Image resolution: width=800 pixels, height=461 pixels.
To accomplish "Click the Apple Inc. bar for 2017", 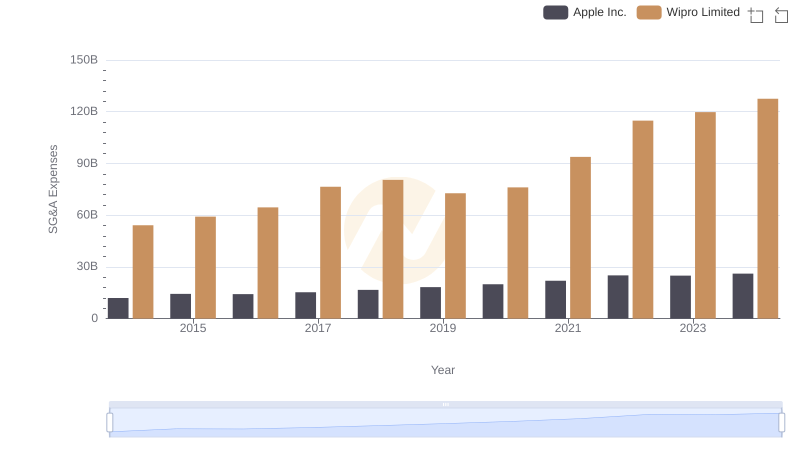I will click(306, 305).
